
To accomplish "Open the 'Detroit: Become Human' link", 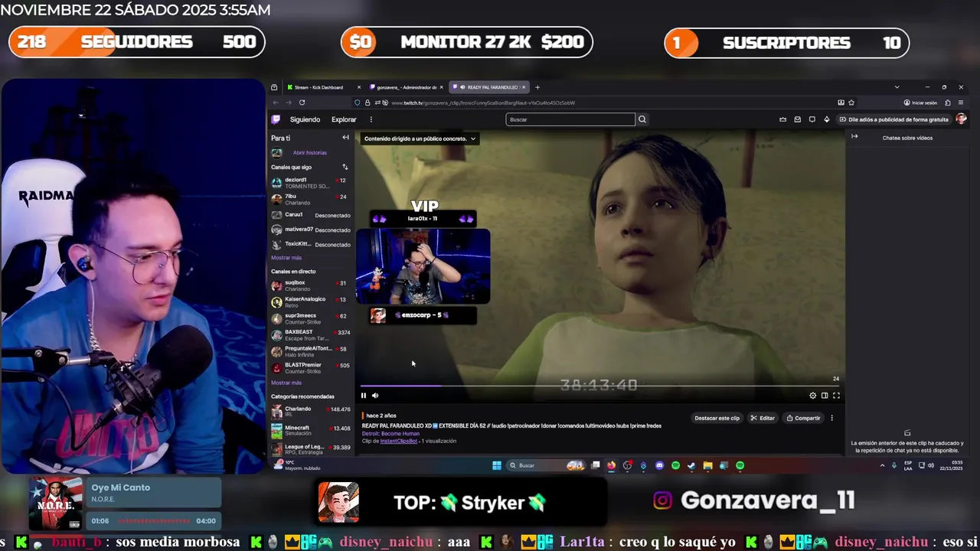I will point(390,433).
